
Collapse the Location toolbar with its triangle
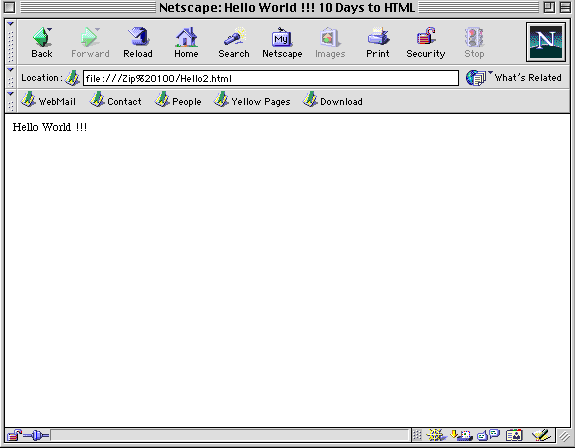[x=11, y=70]
